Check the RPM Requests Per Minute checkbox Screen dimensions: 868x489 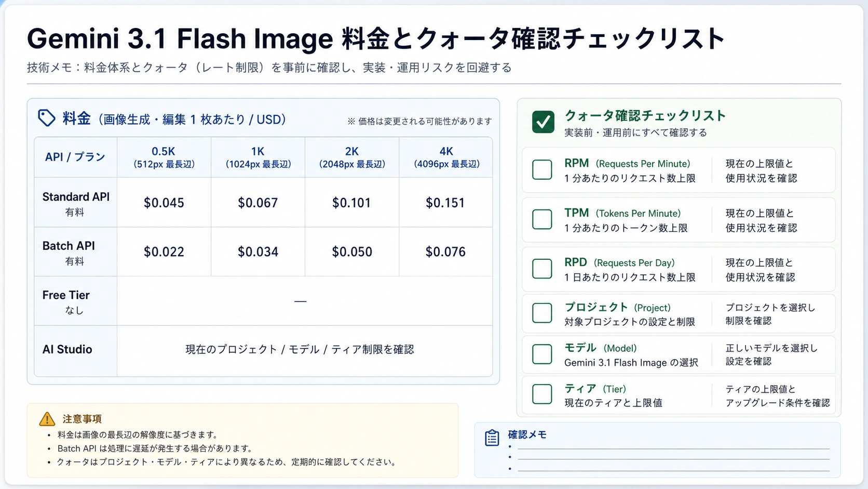click(x=542, y=170)
